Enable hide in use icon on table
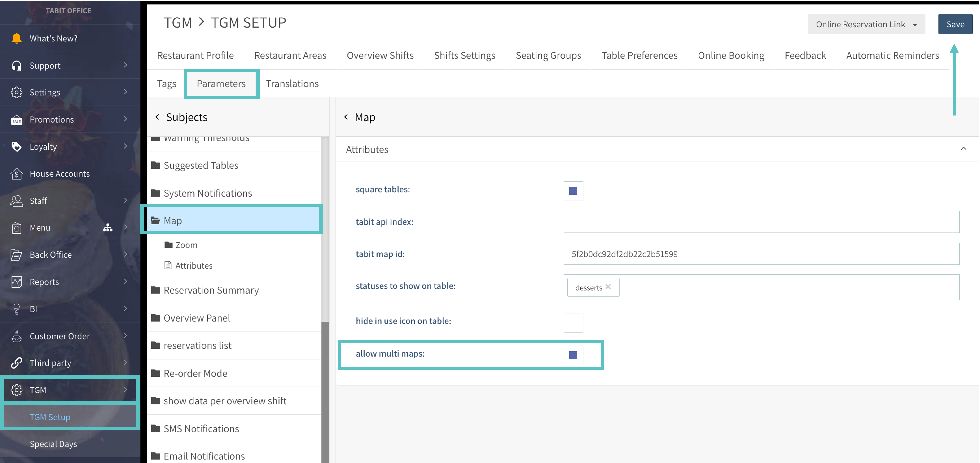Viewport: 980px width, 463px height. coord(573,322)
